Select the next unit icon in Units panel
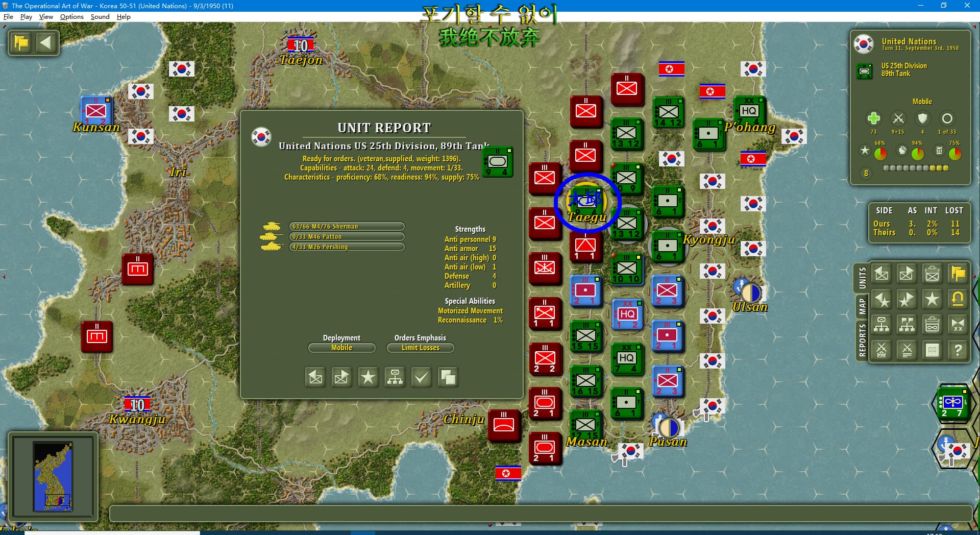 [x=907, y=274]
